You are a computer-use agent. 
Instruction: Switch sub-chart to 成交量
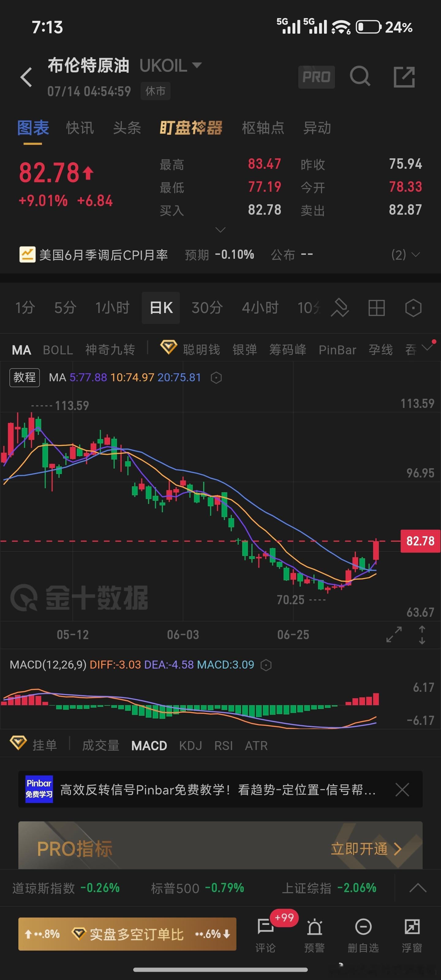tap(101, 745)
